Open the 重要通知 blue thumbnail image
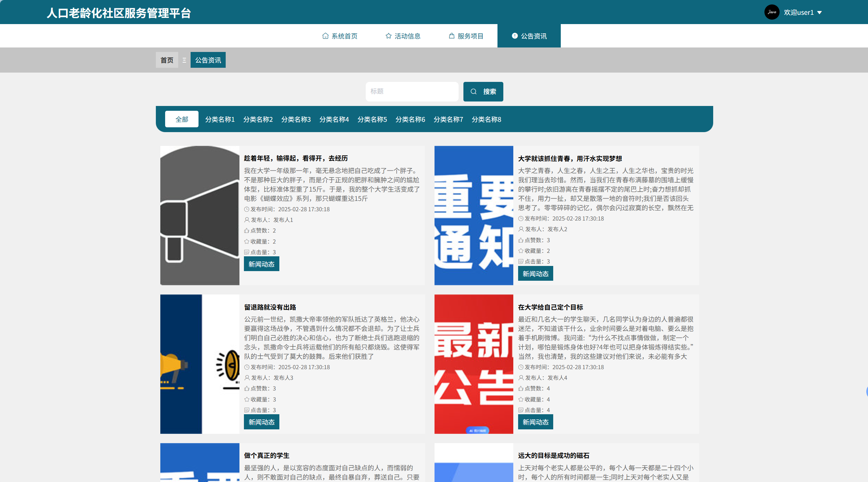 tap(473, 215)
